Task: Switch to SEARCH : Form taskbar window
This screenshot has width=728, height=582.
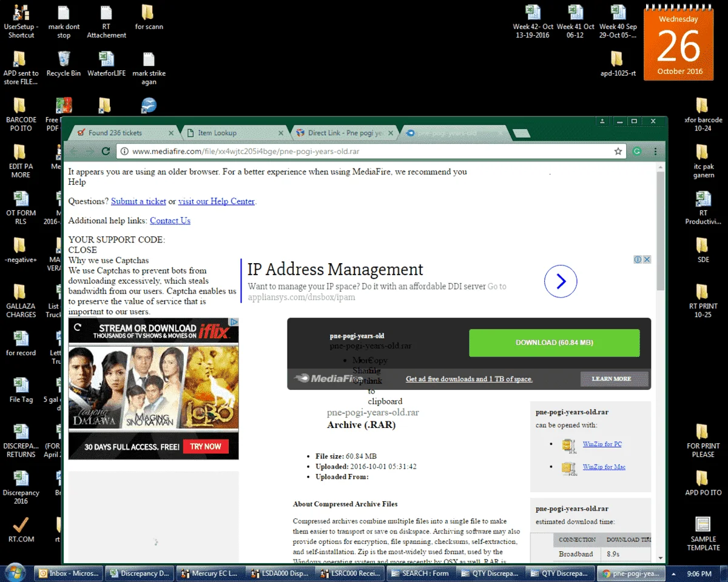Action: pyautogui.click(x=420, y=573)
